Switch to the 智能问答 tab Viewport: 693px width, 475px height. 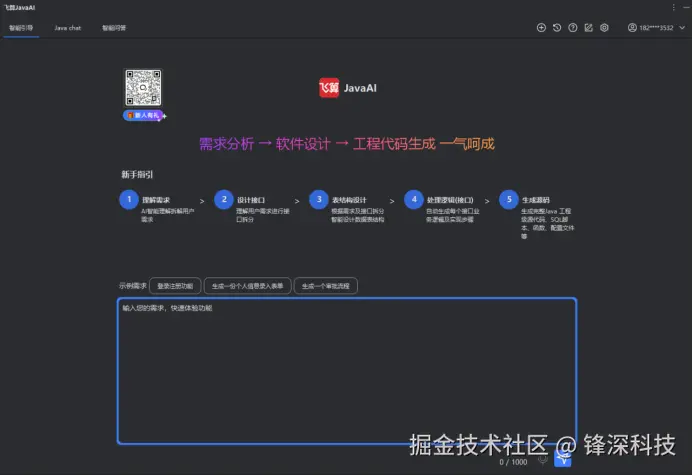[x=114, y=28]
